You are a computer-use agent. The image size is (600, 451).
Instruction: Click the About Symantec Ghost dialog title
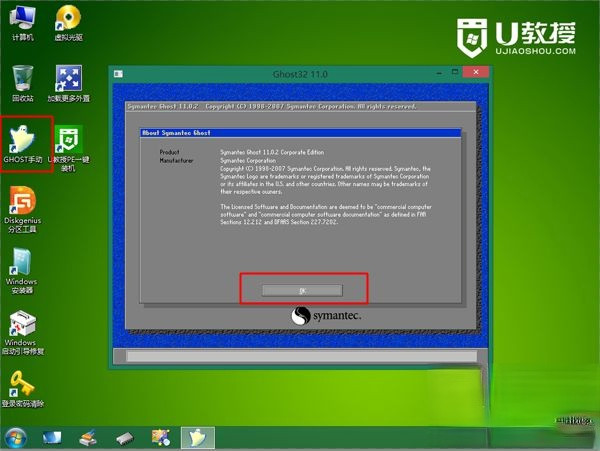coord(301,133)
